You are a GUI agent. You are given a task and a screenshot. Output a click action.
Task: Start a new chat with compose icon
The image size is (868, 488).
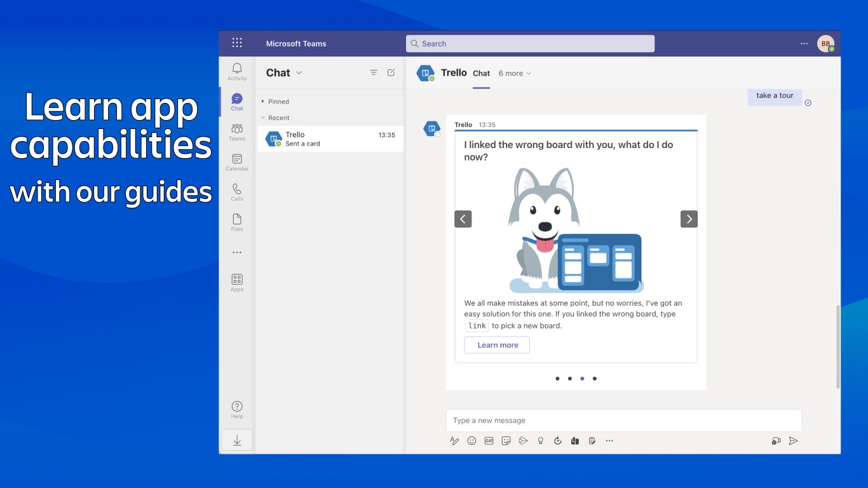[391, 72]
